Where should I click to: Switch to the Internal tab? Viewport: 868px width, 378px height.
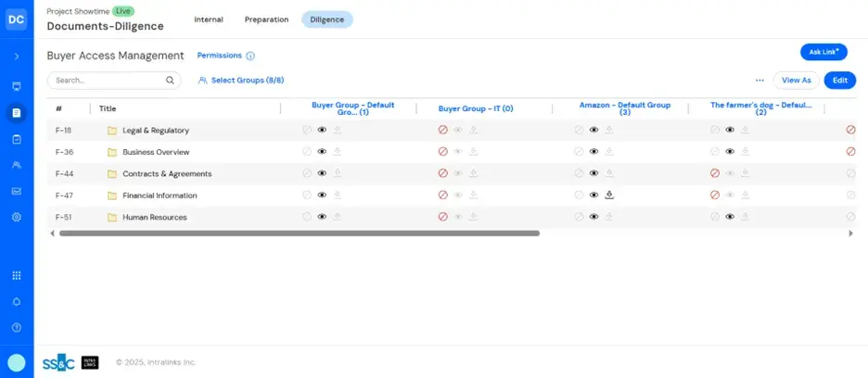[x=208, y=19]
